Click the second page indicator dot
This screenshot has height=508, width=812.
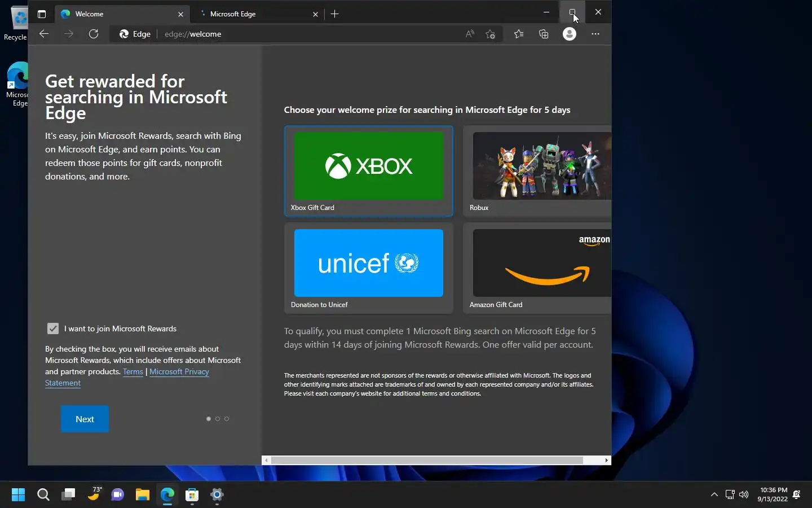[x=218, y=419]
